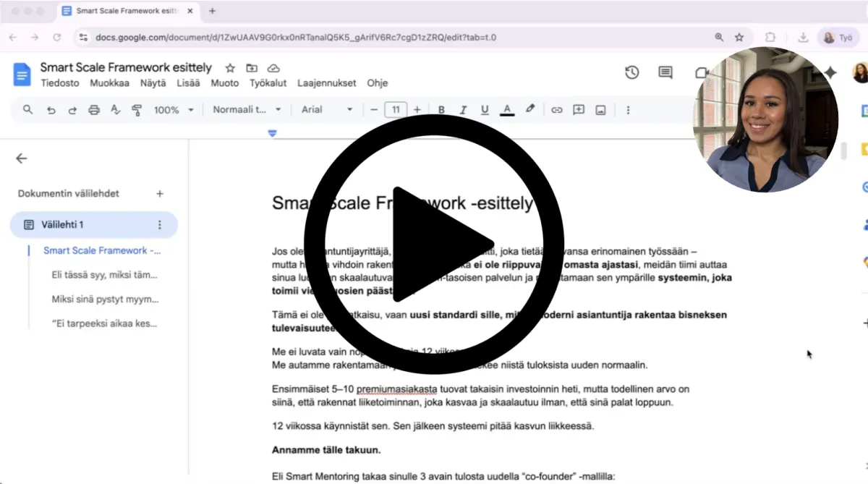Toggle bold formatting
This screenshot has width=868, height=484.
pos(441,110)
